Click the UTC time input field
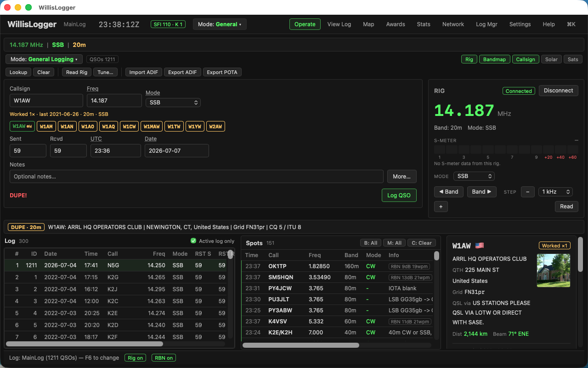The image size is (588, 368). point(116,151)
